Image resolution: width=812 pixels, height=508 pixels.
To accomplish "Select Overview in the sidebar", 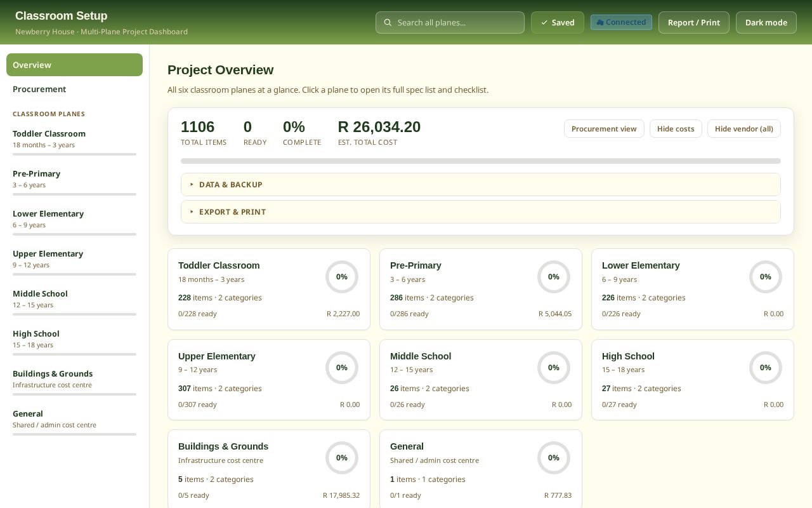I will click(x=74, y=65).
